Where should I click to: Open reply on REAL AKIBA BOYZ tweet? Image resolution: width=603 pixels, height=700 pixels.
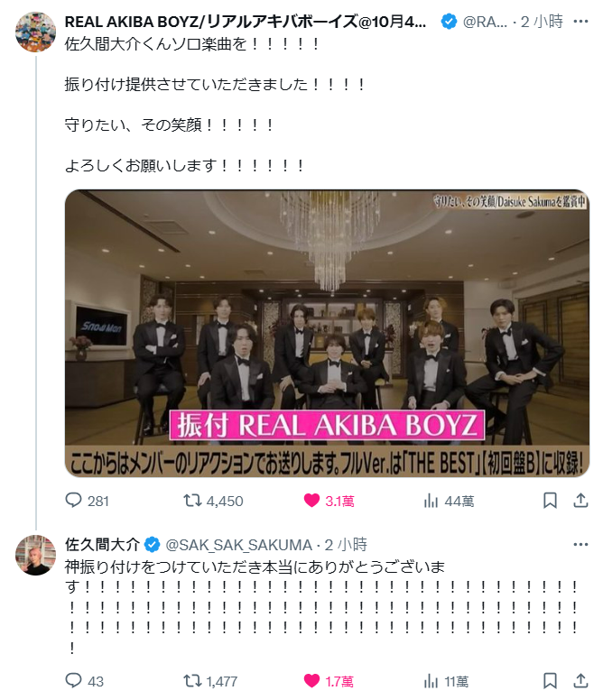tap(87, 501)
